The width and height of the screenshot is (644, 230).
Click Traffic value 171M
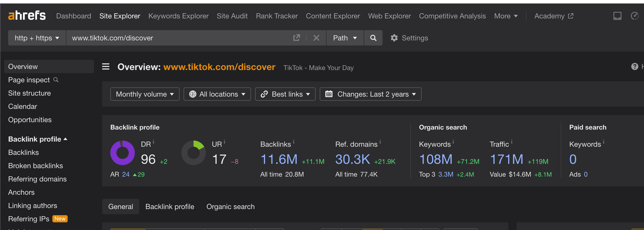(x=507, y=159)
